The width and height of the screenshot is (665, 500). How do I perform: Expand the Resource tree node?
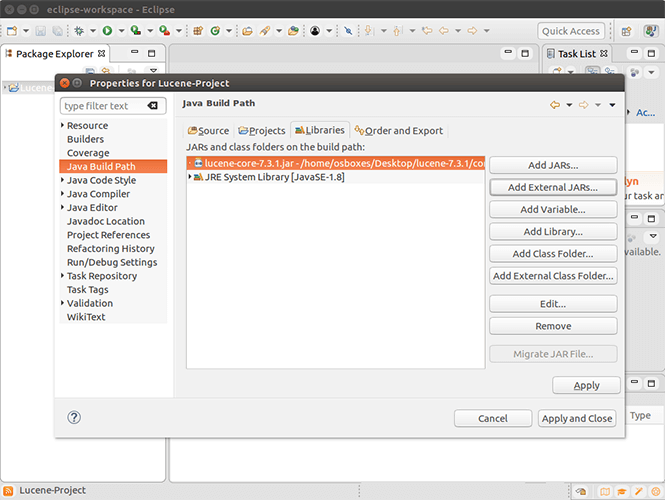tap(63, 126)
